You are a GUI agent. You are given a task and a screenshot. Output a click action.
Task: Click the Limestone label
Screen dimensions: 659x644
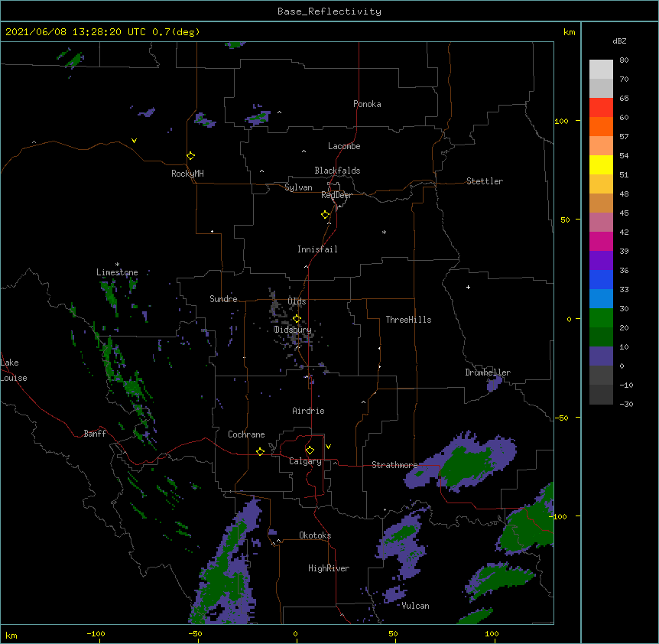[x=117, y=272]
